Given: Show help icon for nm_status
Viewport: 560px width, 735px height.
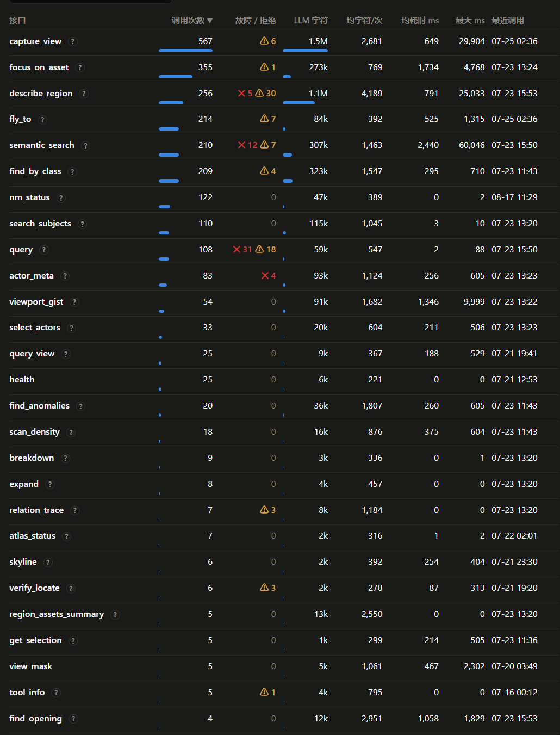Looking at the screenshot, I should point(61,198).
